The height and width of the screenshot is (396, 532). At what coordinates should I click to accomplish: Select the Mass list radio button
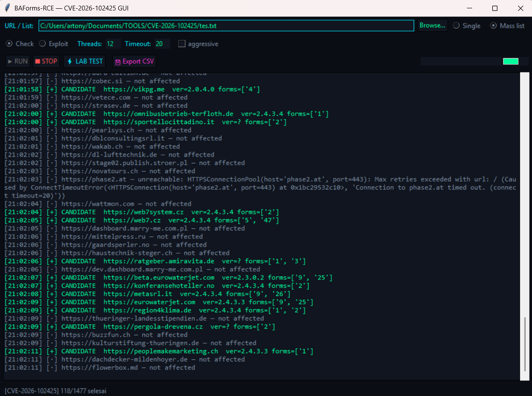tap(507, 26)
